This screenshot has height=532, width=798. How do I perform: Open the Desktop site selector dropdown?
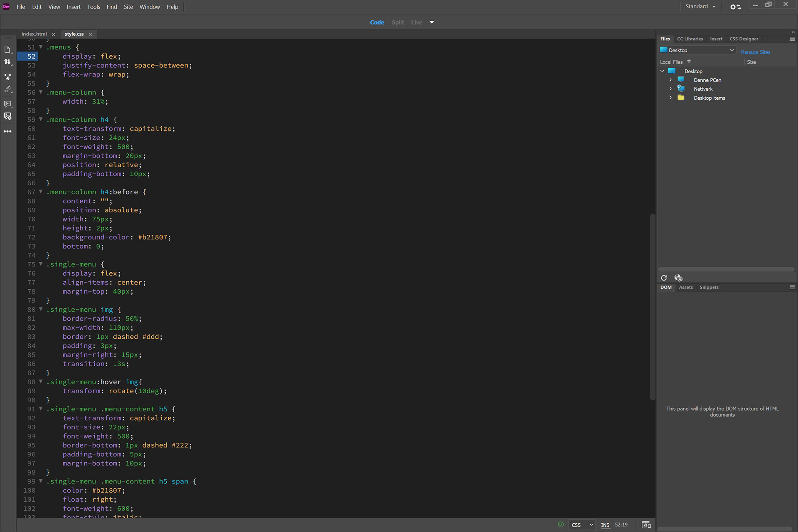697,50
